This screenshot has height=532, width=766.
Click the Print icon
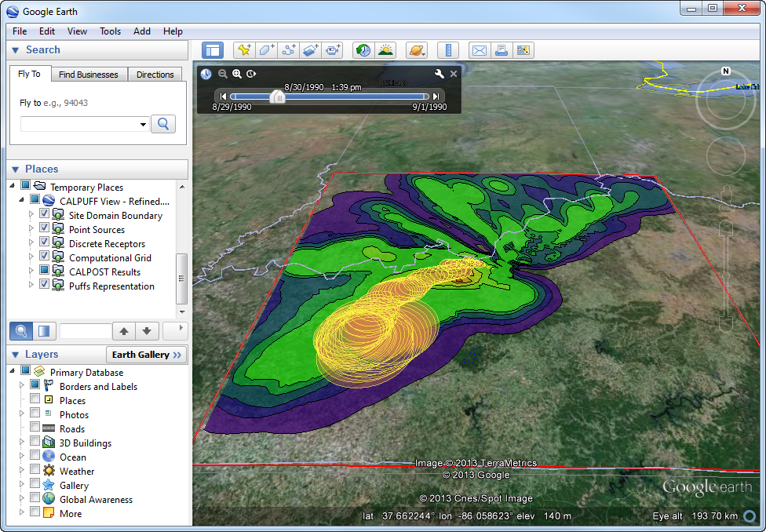click(x=502, y=50)
